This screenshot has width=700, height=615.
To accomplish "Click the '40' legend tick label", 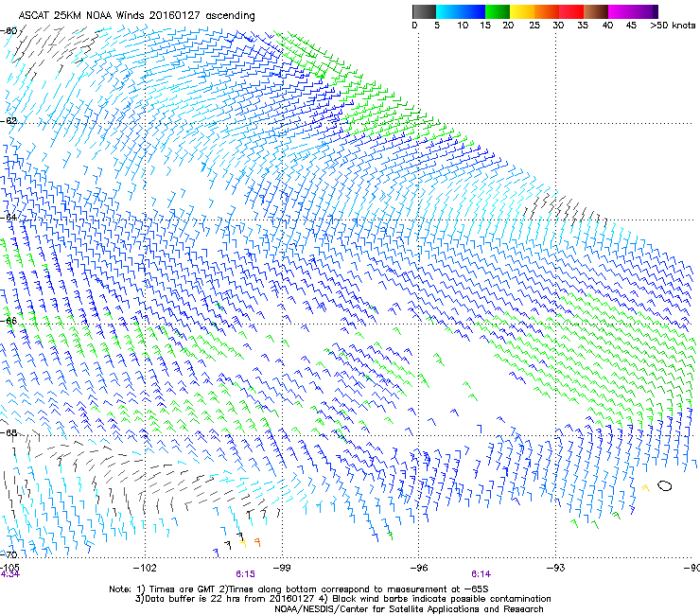I will (x=607, y=26).
